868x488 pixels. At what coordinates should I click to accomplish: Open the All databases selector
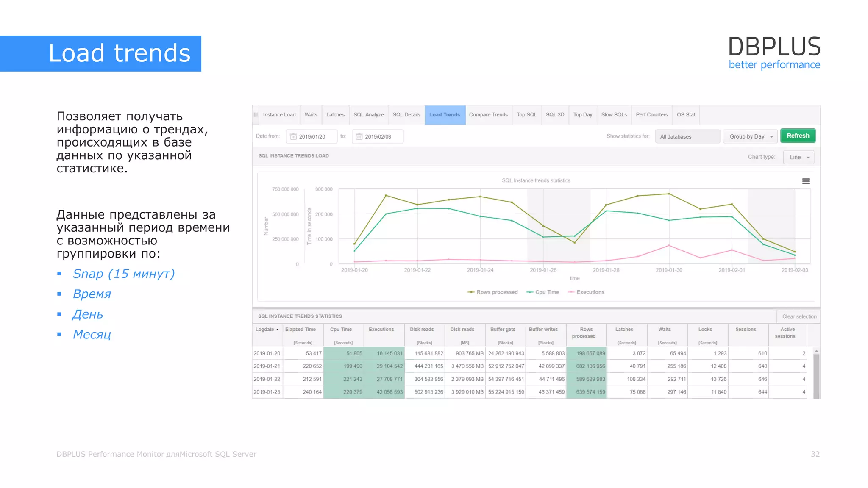[687, 136]
